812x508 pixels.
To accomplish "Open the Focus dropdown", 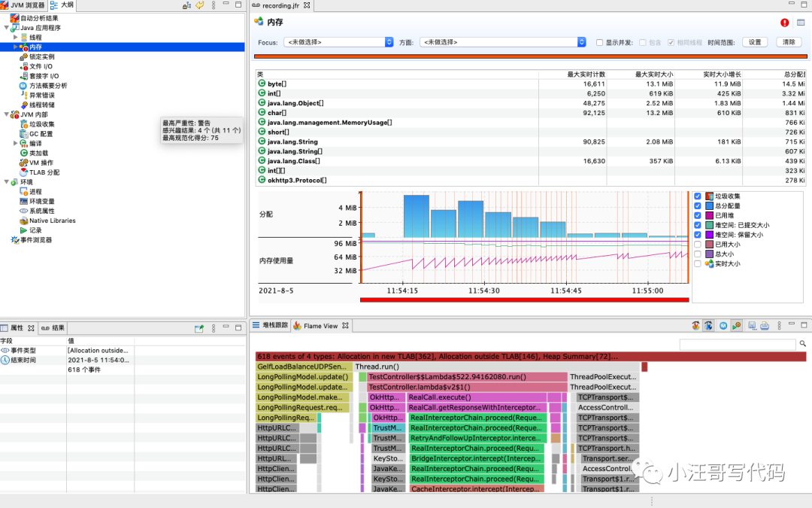I will click(x=338, y=42).
